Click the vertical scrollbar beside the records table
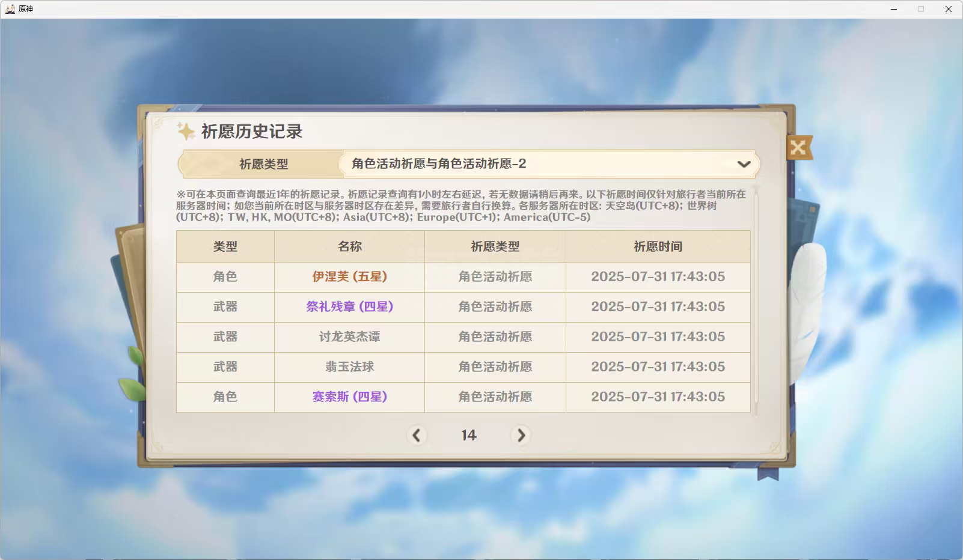This screenshot has width=963, height=560. (756, 300)
